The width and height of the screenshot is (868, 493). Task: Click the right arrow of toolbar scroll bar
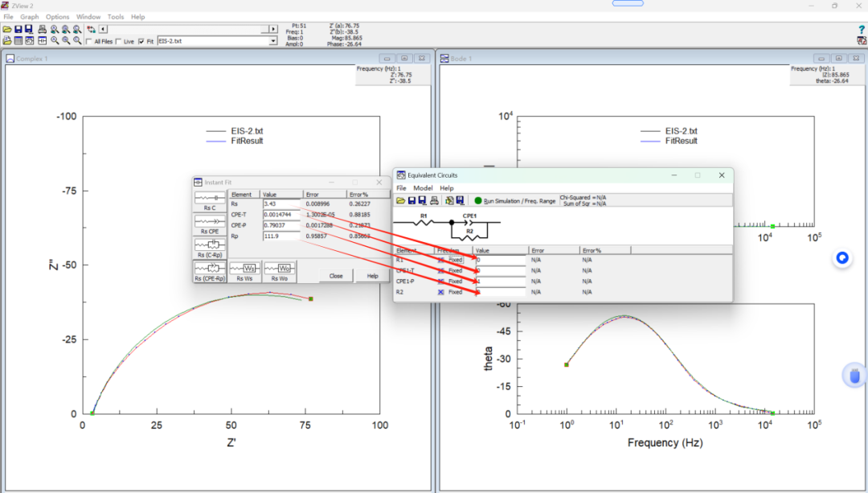(273, 29)
